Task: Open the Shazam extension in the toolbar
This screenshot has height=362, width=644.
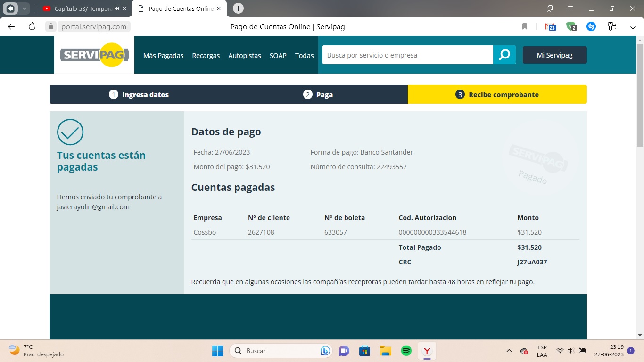Action: click(591, 26)
